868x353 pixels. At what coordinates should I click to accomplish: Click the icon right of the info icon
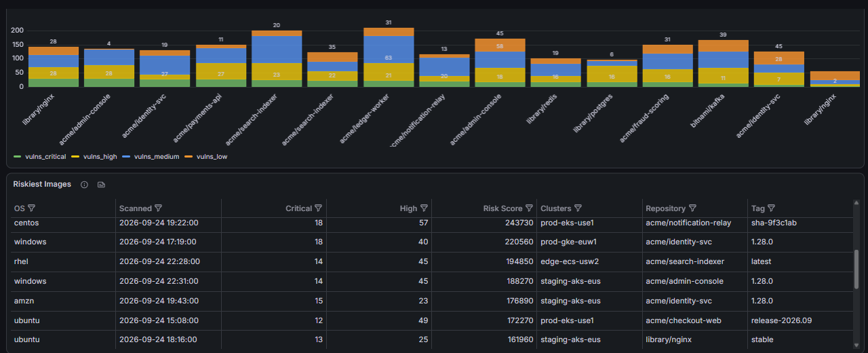click(101, 185)
